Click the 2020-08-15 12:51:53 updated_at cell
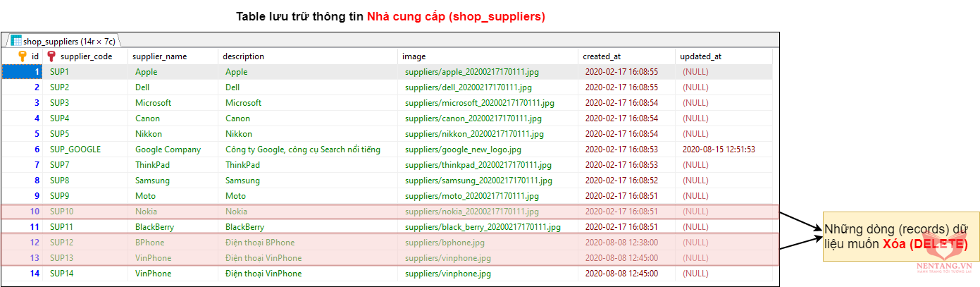 [719, 149]
